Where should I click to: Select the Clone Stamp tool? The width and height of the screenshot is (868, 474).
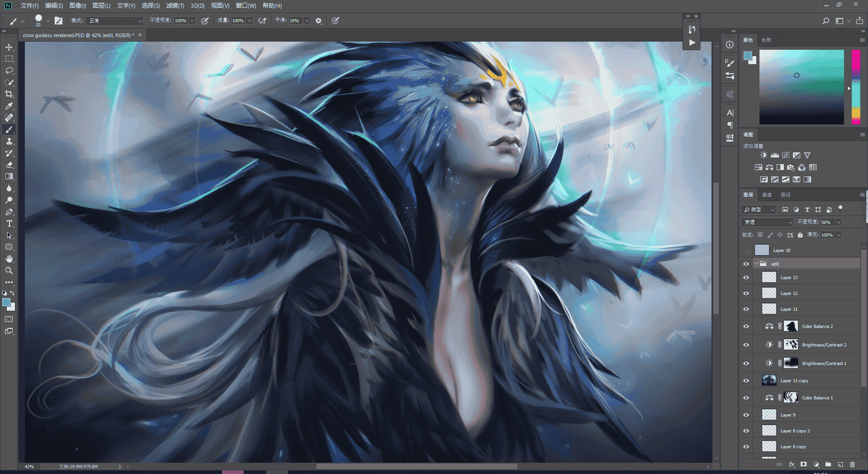(x=9, y=141)
